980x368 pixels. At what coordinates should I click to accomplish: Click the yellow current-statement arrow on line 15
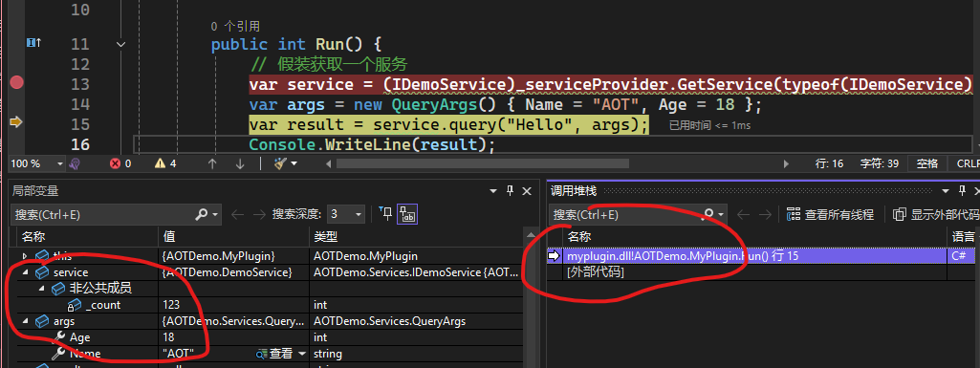click(x=15, y=122)
